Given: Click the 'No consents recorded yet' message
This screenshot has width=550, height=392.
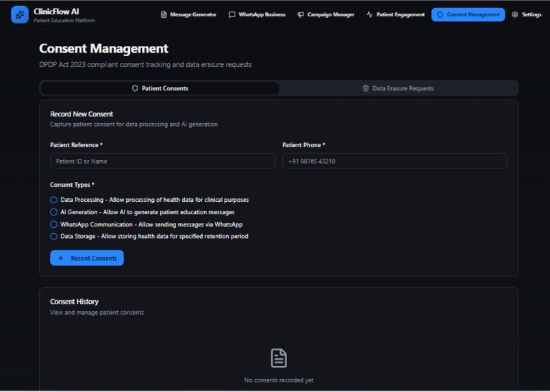Looking at the screenshot, I should tap(279, 380).
